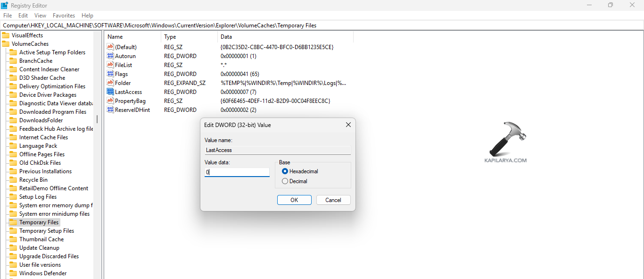Select the RetailDemo Offline Content key

[54, 188]
